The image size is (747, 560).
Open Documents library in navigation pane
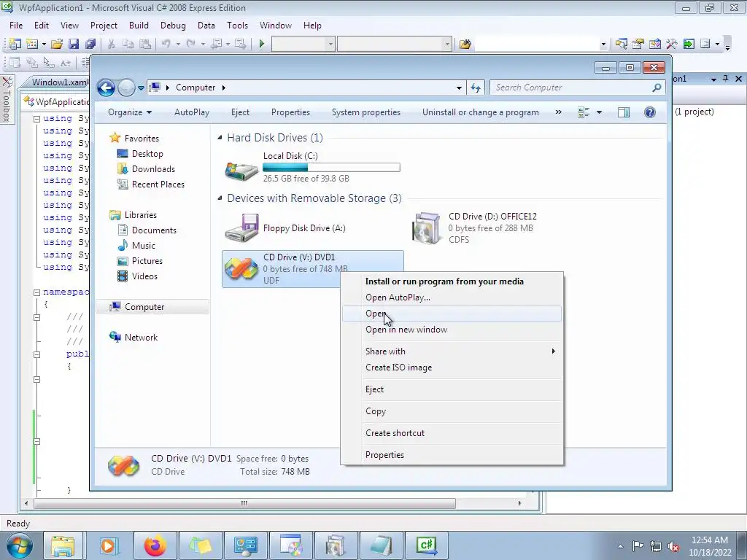click(147, 230)
